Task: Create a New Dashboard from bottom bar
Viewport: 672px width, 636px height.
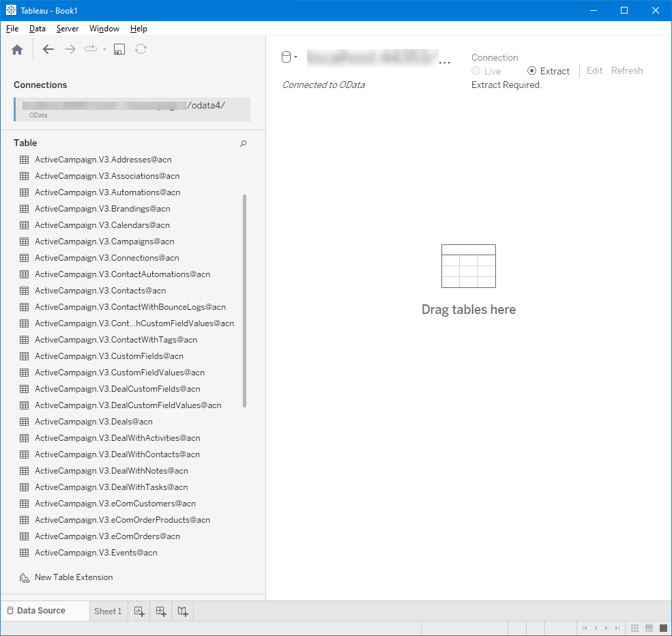Action: [160, 611]
